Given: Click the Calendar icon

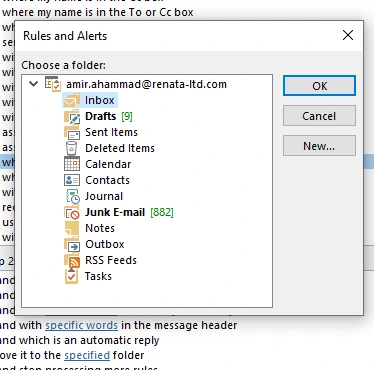Looking at the screenshot, I should click(x=72, y=164).
